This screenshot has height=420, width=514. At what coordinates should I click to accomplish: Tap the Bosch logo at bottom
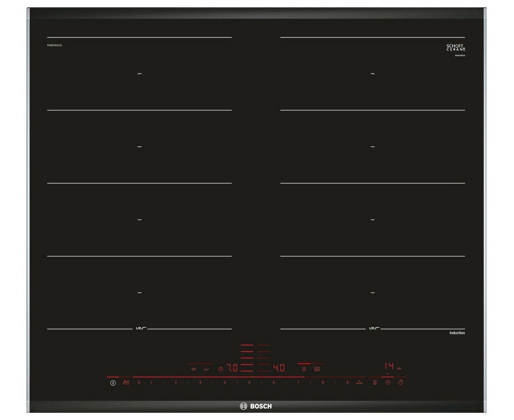coord(256,406)
